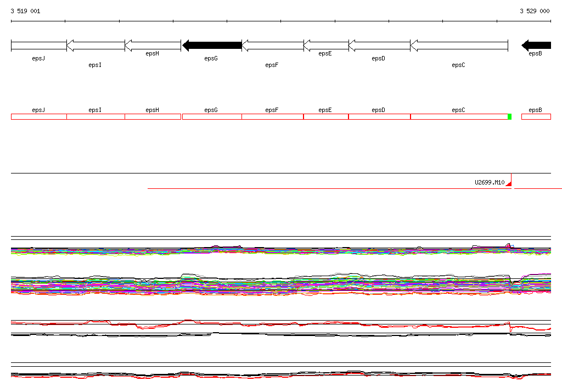This screenshot has width=562, height=392.
Task: Click the black epsB gene arrow
Action: (536, 46)
